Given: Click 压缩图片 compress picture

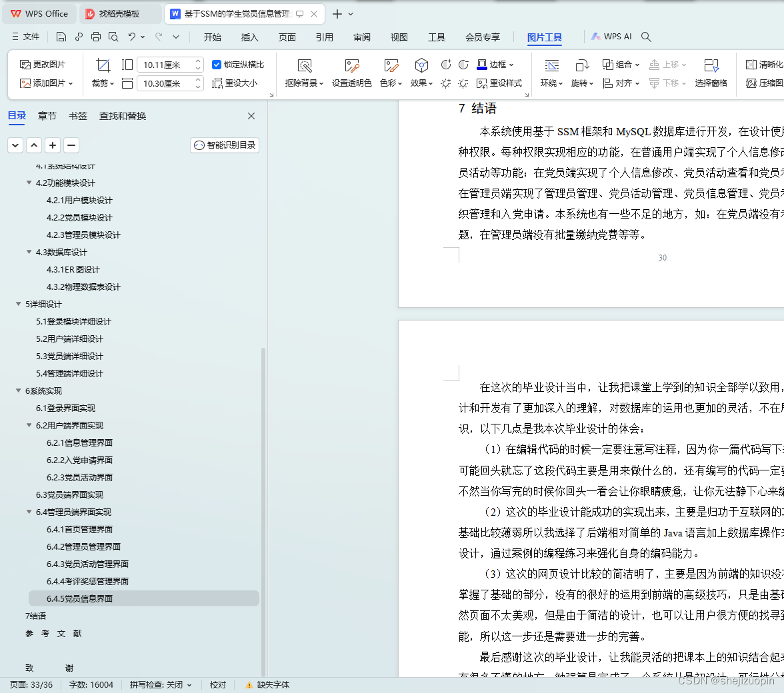Looking at the screenshot, I should click(x=764, y=83).
